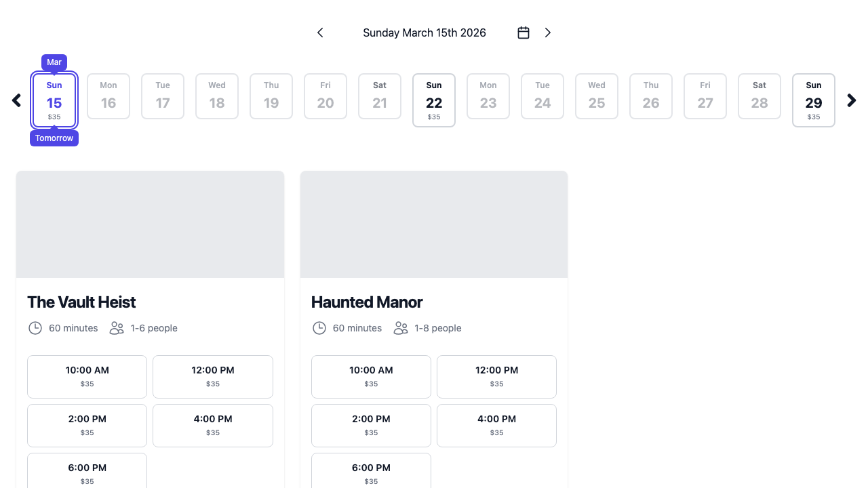Book the 6:00 PM Vault Heist slot
The height and width of the screenshot is (488, 868).
87,470
